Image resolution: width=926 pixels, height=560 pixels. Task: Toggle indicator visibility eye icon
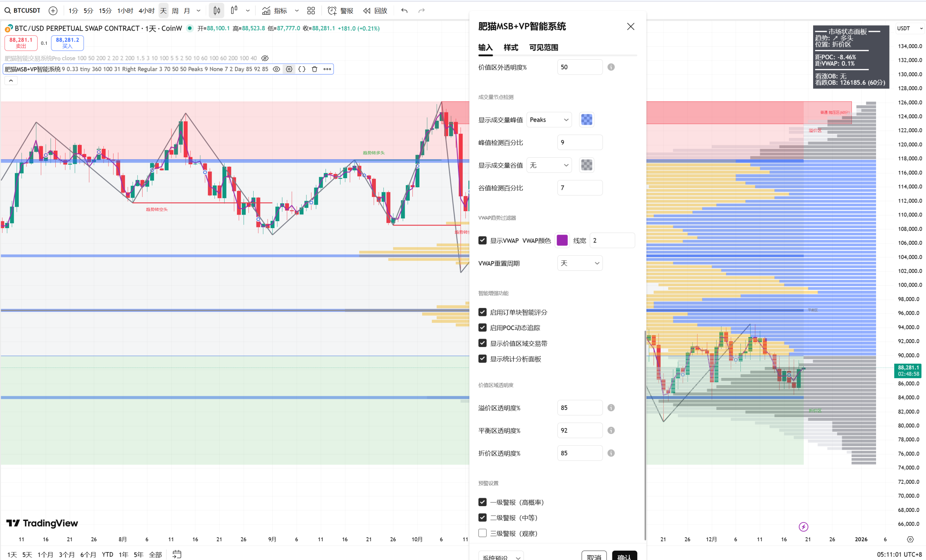point(276,69)
